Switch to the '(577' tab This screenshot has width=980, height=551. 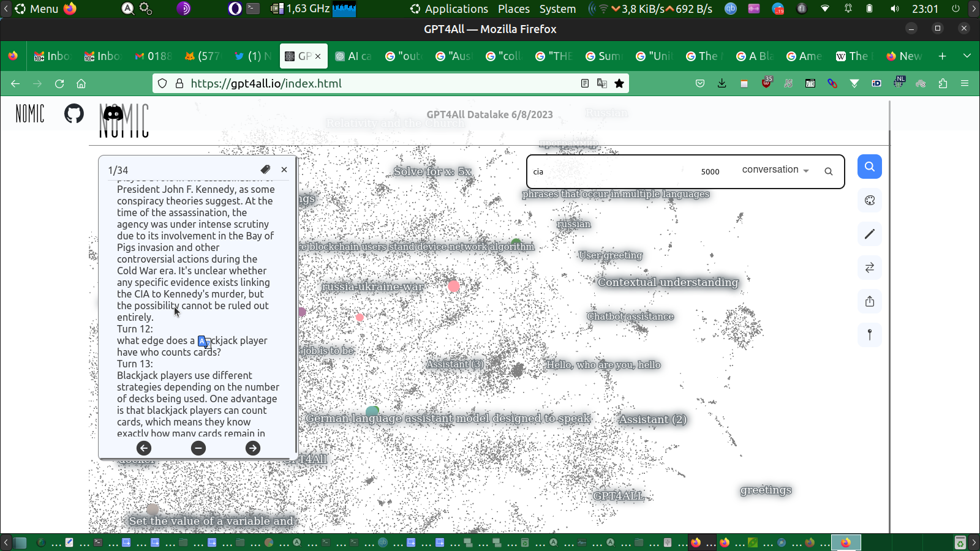(203, 56)
